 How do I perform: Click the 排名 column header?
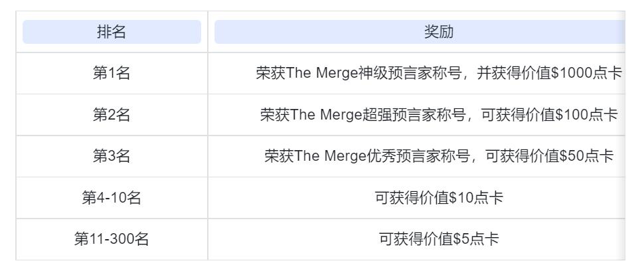tap(112, 32)
